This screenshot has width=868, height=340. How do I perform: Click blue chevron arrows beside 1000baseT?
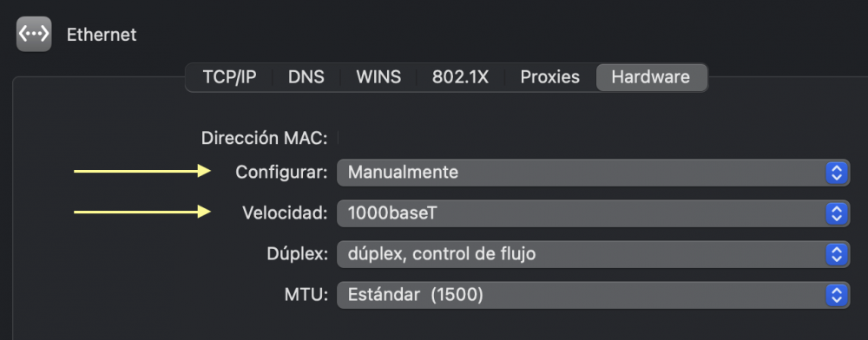pyautogui.click(x=837, y=213)
